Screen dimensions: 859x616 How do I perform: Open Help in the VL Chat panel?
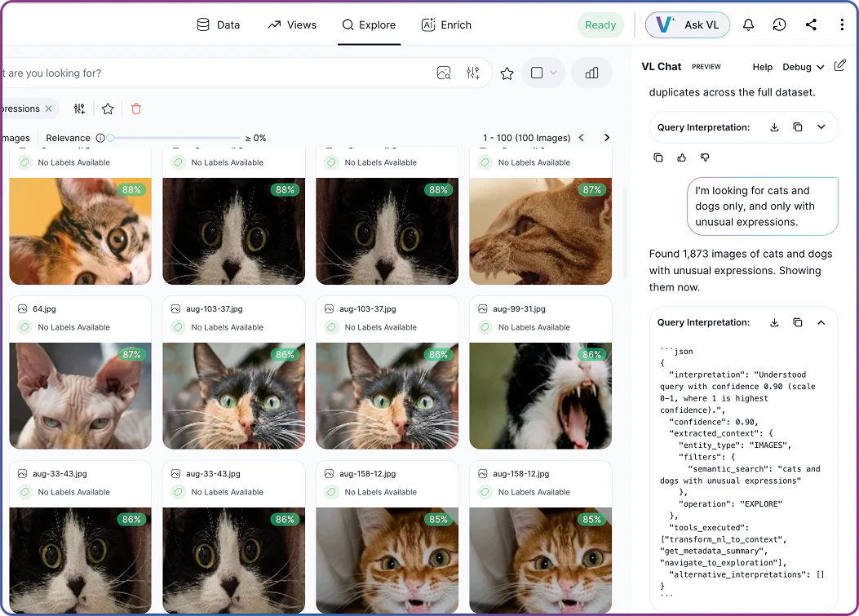[762, 67]
